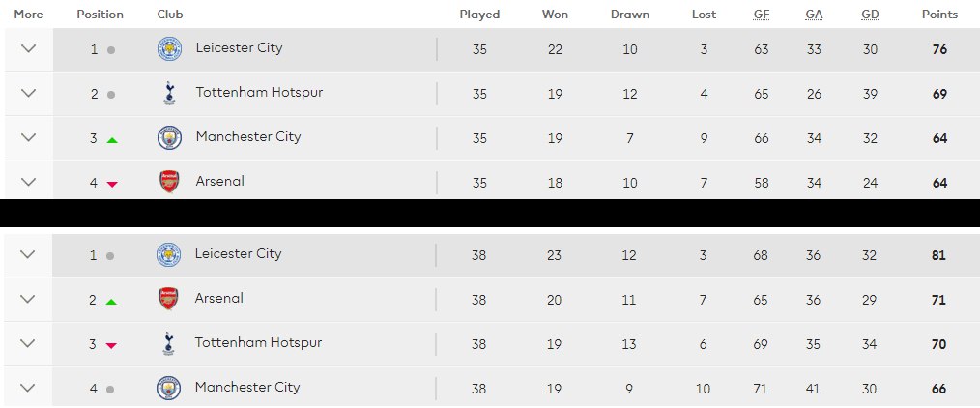The image size is (980, 408).
Task: Expand Leicester City row with 81 points
Action: (x=28, y=254)
